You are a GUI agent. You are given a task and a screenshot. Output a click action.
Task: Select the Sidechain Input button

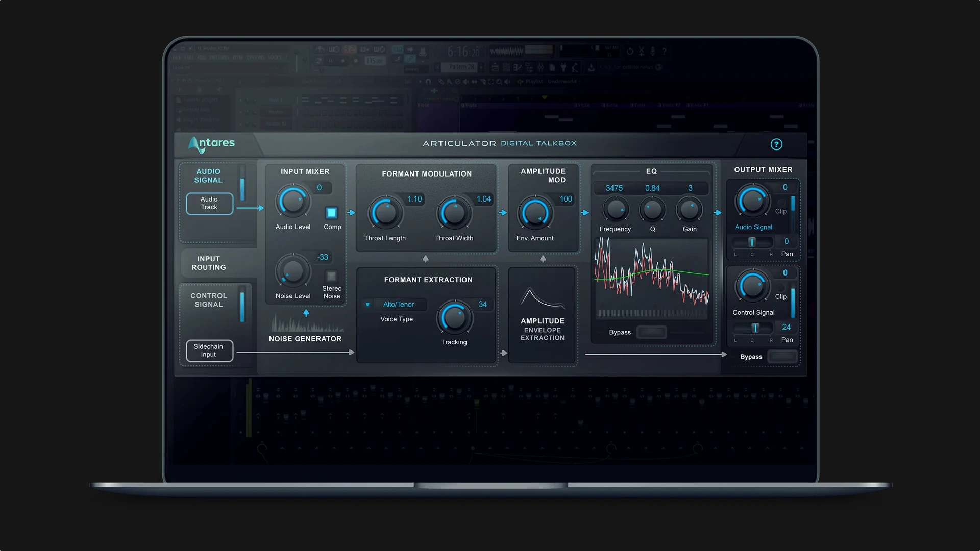pos(209,350)
